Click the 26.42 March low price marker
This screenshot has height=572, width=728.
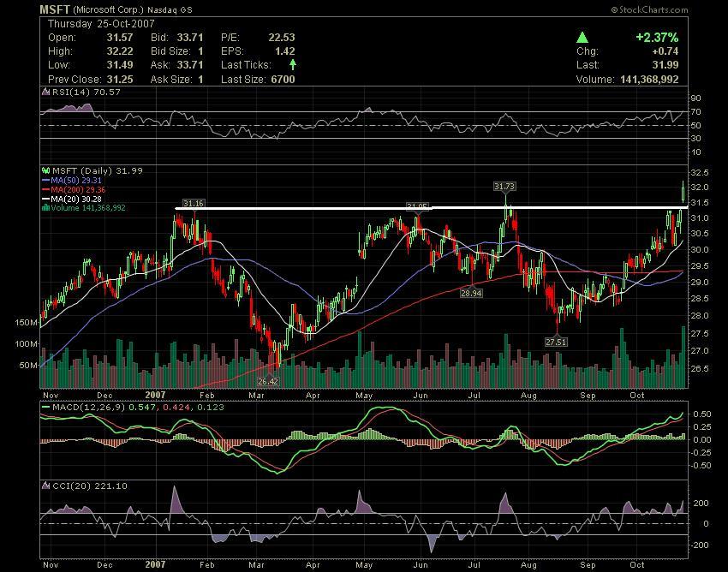tap(268, 382)
